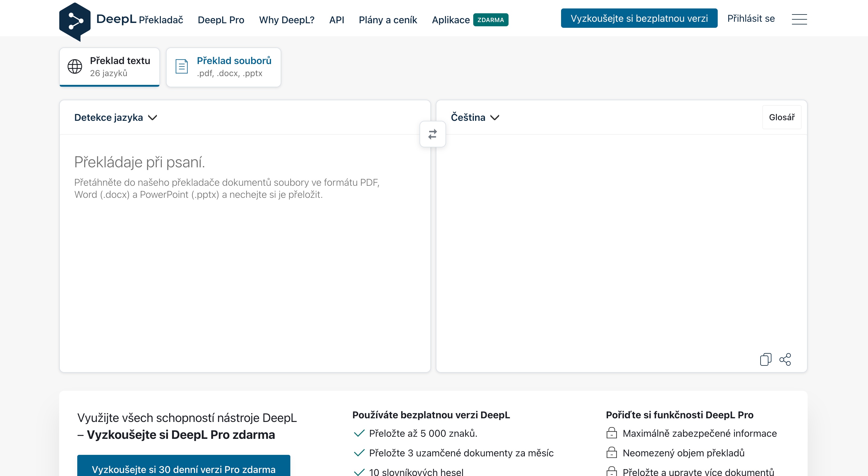Click the Vyzkoušejte si bezplatnou verzi button
Viewport: 868px width, 476px height.
tap(639, 18)
